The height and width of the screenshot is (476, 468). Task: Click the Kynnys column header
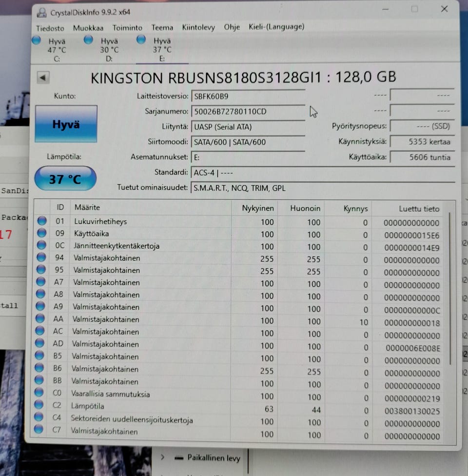tap(348, 209)
